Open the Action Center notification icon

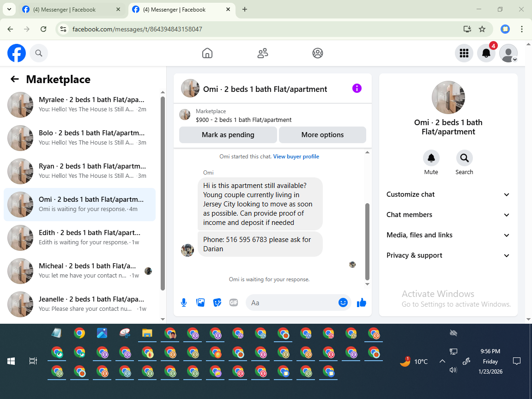click(x=516, y=361)
